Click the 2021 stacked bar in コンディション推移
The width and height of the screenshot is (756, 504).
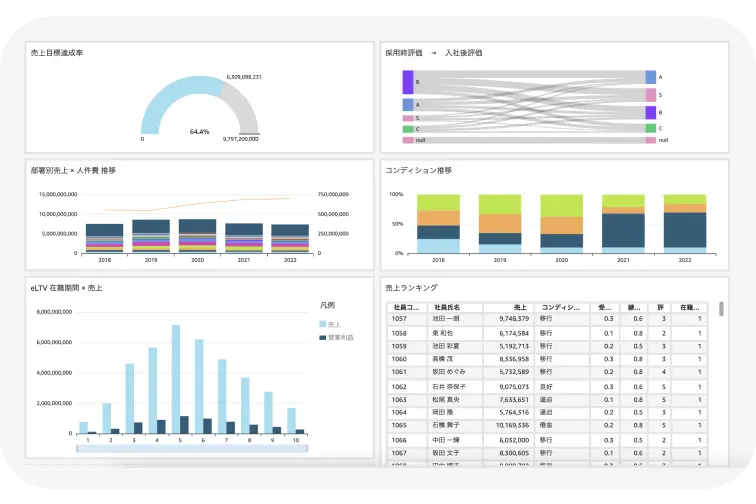(x=623, y=224)
